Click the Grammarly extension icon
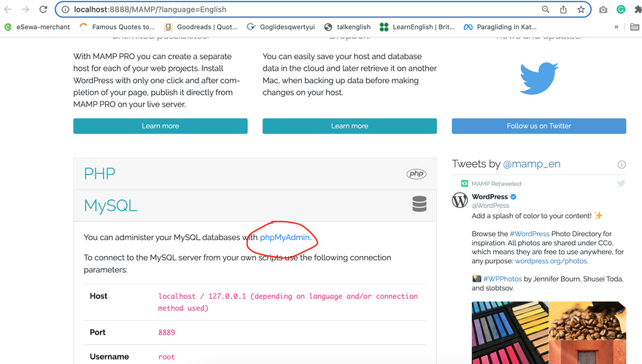642x364 pixels. pyautogui.click(x=621, y=9)
